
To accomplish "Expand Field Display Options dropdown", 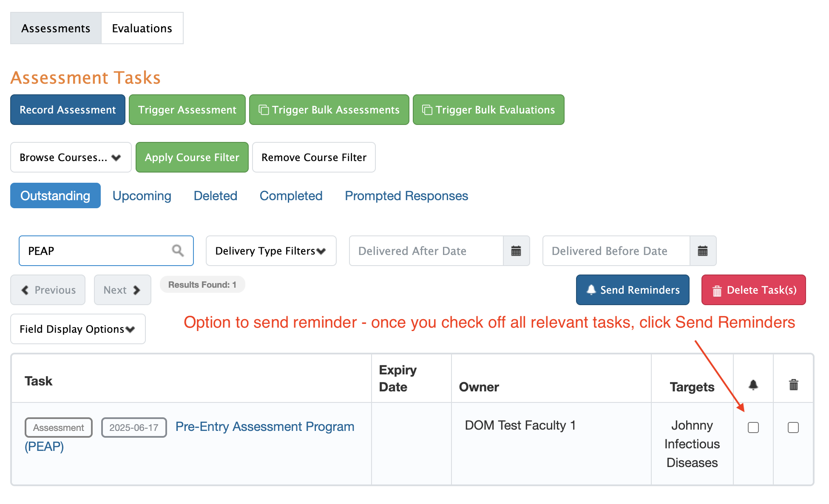I will pos(78,329).
